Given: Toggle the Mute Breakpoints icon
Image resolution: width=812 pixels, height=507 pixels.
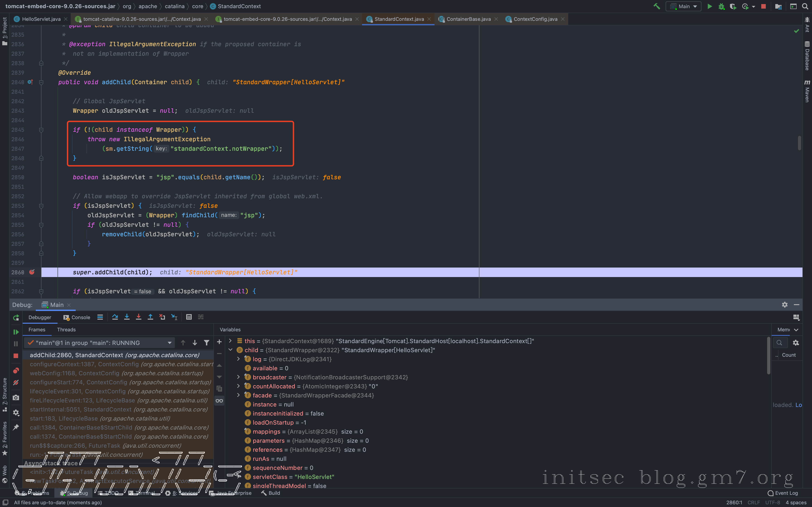Looking at the screenshot, I should pos(16,383).
